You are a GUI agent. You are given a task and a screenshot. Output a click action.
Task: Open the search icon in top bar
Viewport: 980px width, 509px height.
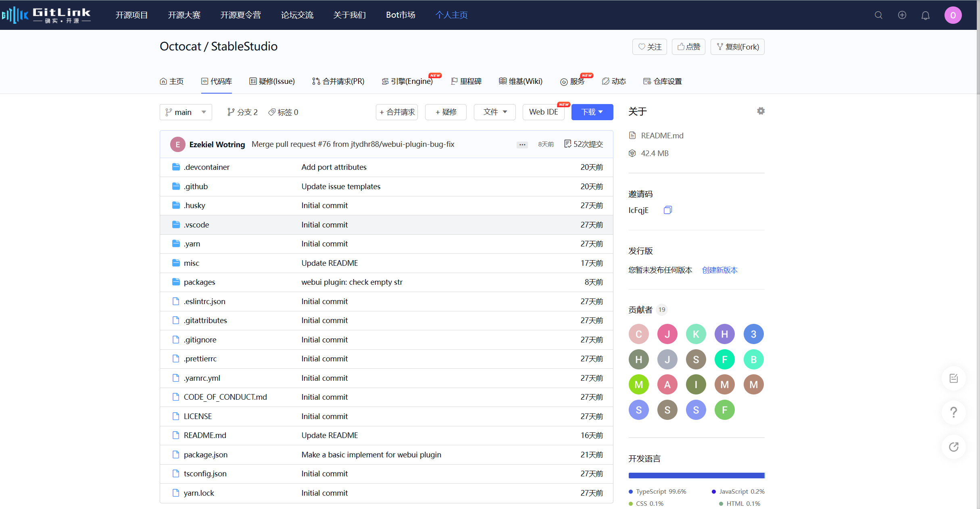click(x=878, y=15)
